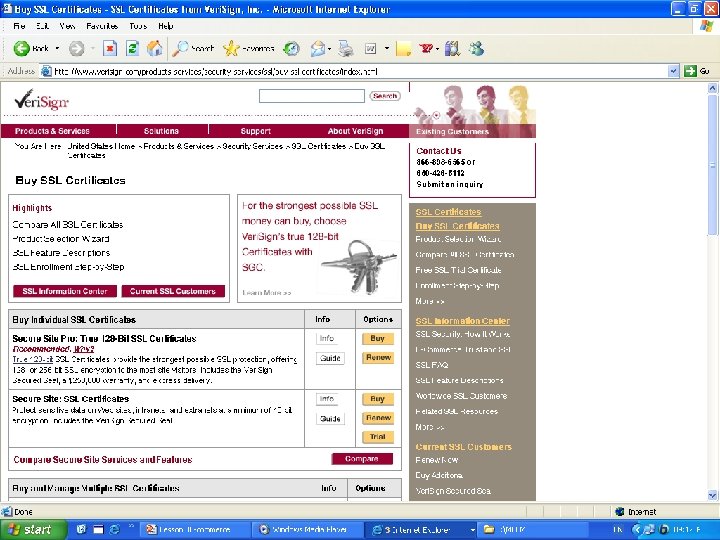
Task: Open Windows Media Player taskbar button
Action: (x=307, y=529)
